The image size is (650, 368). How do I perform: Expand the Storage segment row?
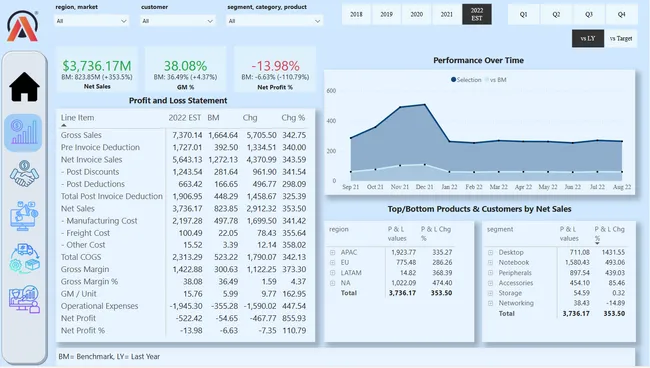pyautogui.click(x=490, y=293)
